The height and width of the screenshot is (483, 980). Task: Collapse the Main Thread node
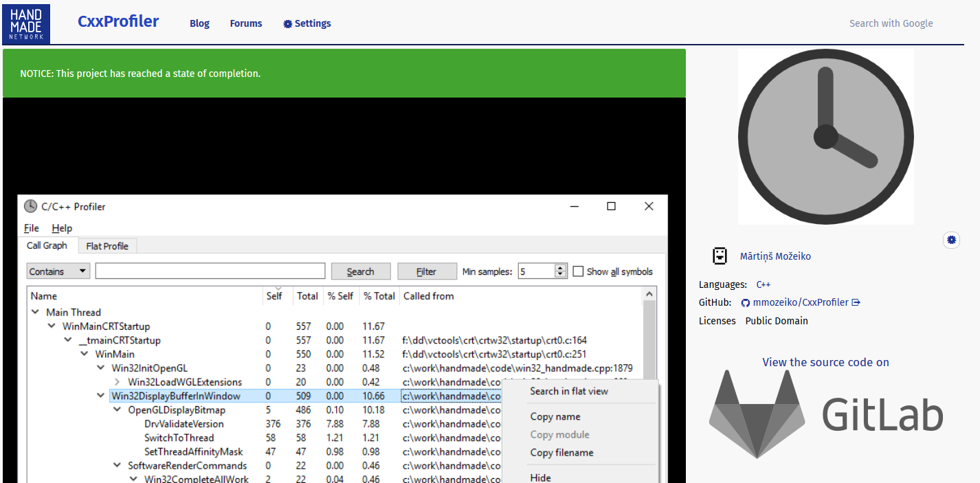tap(36, 312)
